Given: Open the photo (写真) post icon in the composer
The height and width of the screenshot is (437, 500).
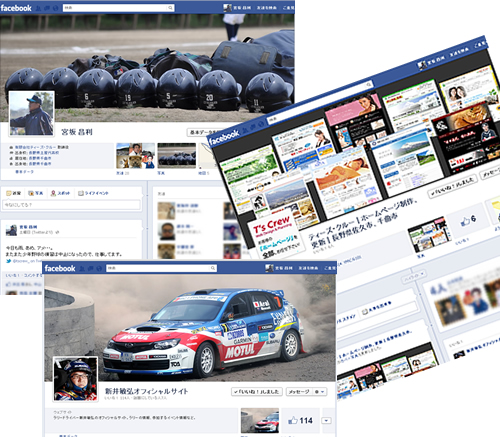Looking at the screenshot, I should (31, 193).
